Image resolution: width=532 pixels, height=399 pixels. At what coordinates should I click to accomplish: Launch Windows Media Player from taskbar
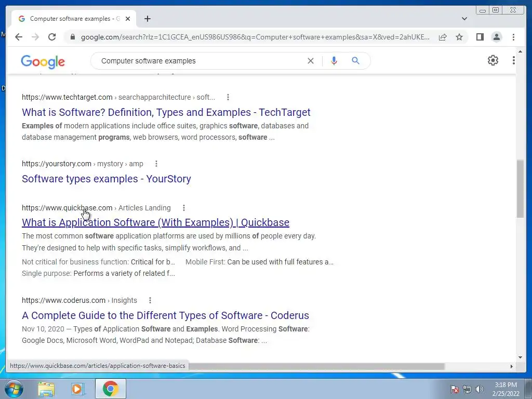pos(78,389)
